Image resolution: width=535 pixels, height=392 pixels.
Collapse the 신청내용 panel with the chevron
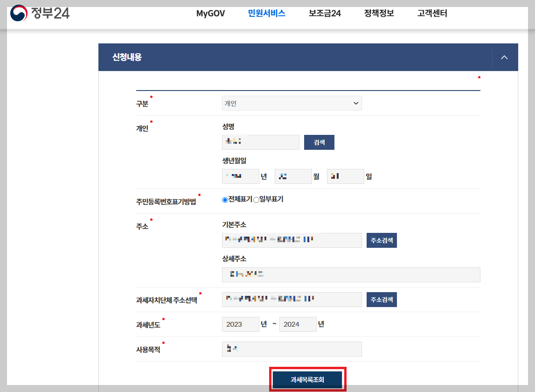pyautogui.click(x=504, y=57)
